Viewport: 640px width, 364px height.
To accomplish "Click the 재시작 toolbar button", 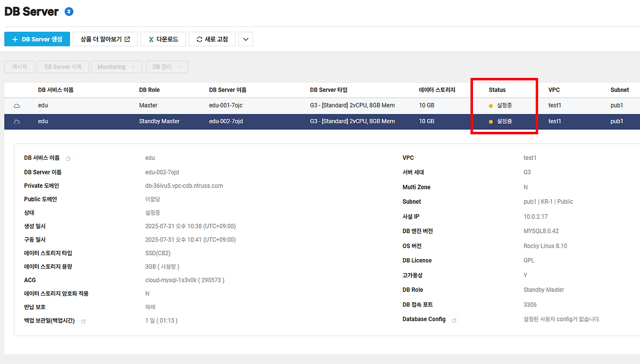I will click(x=19, y=66).
